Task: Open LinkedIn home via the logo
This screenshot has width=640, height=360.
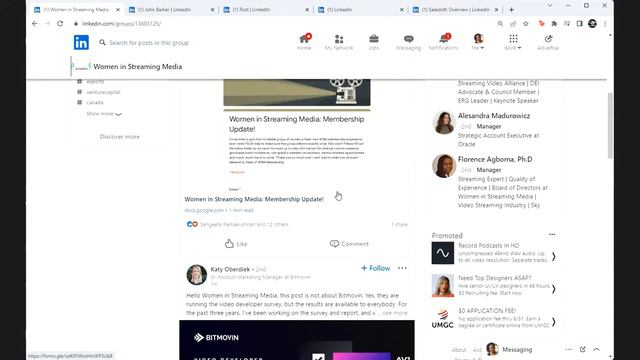Action: pos(81,42)
